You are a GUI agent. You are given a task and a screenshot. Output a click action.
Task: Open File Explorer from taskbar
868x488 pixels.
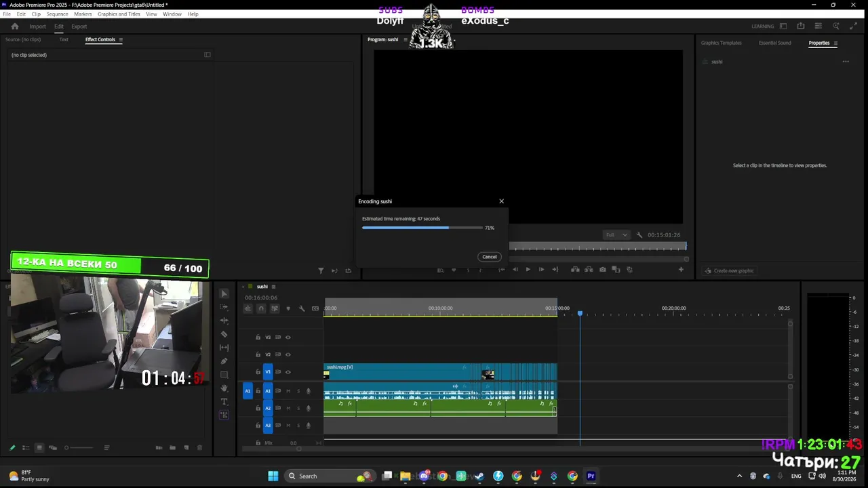tap(406, 476)
